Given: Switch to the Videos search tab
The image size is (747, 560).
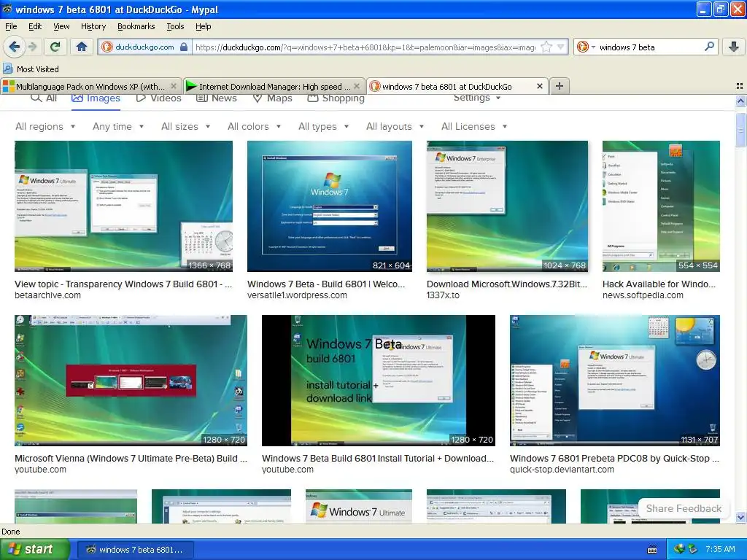Looking at the screenshot, I should coord(158,98).
